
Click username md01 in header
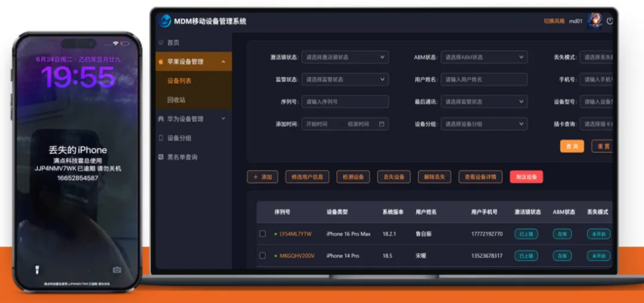pos(575,21)
